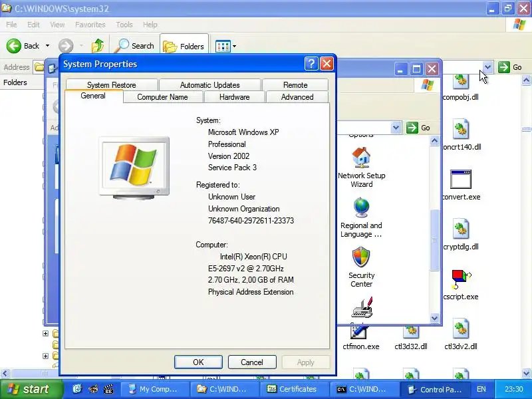Open the system32 address bar dropdown
Screen dimensions: 532x399
487,67
